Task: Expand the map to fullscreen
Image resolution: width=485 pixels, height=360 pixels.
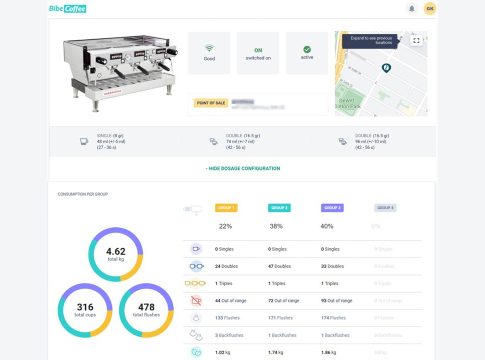Action: tap(416, 41)
